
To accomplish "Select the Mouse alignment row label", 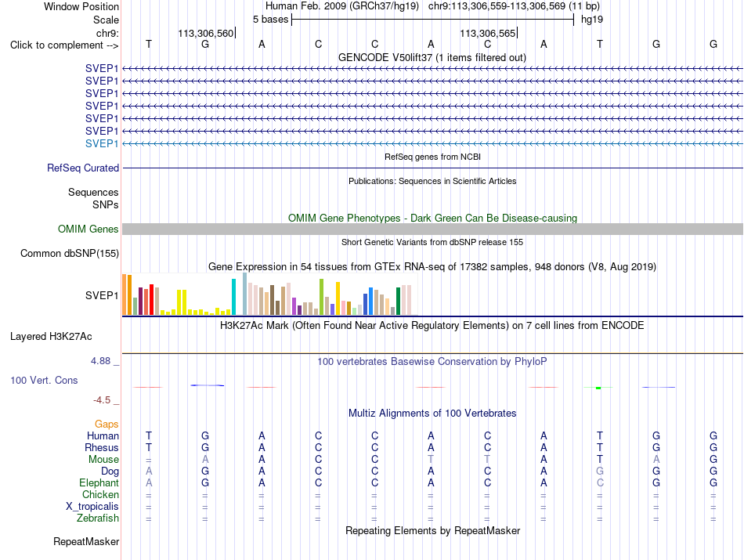I will pyautogui.click(x=103, y=460).
